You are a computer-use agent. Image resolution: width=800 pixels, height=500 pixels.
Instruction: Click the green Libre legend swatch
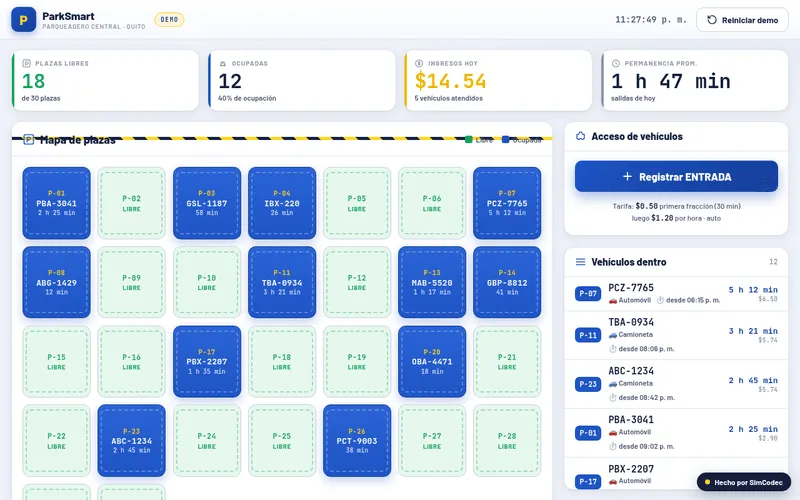click(468, 139)
